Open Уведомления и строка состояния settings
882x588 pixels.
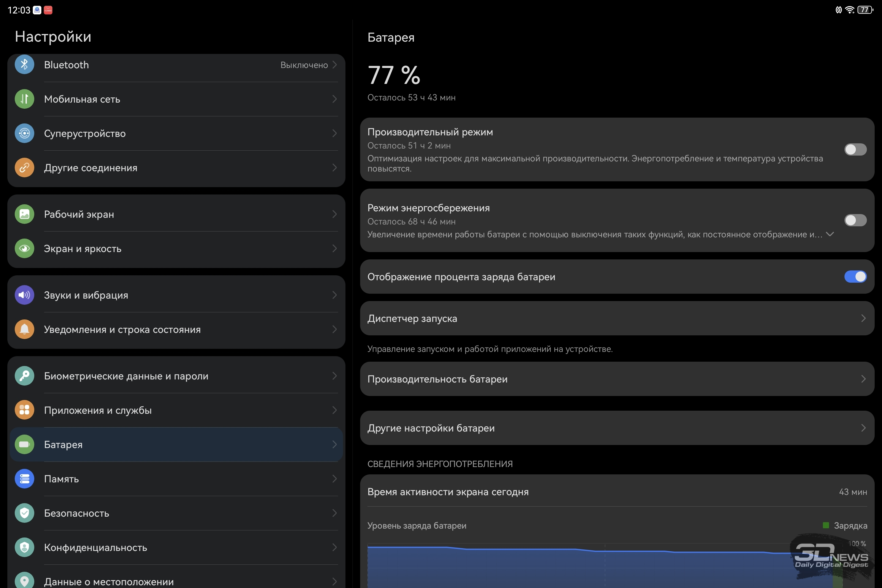[x=176, y=329]
